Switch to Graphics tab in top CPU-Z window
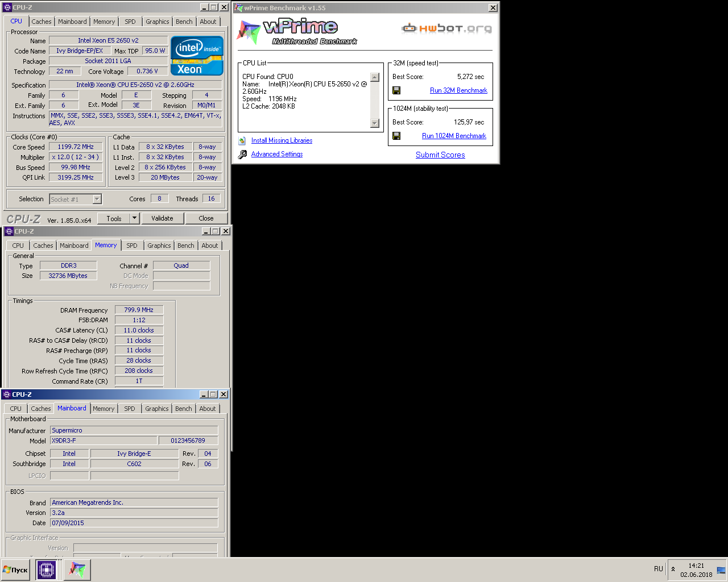 [158, 22]
